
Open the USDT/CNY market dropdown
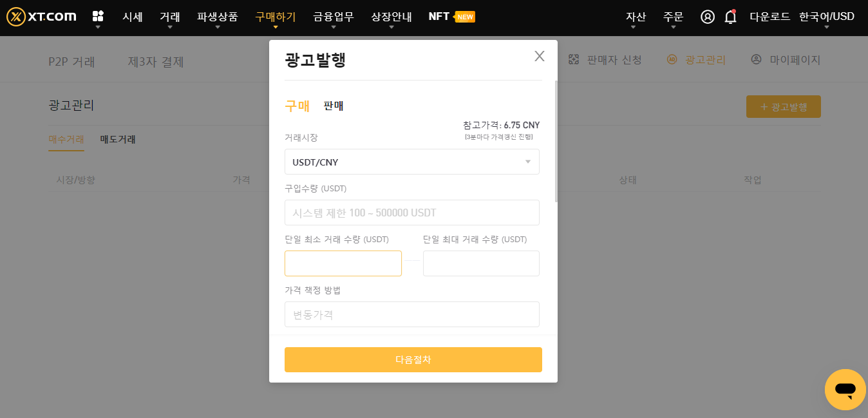(x=412, y=162)
